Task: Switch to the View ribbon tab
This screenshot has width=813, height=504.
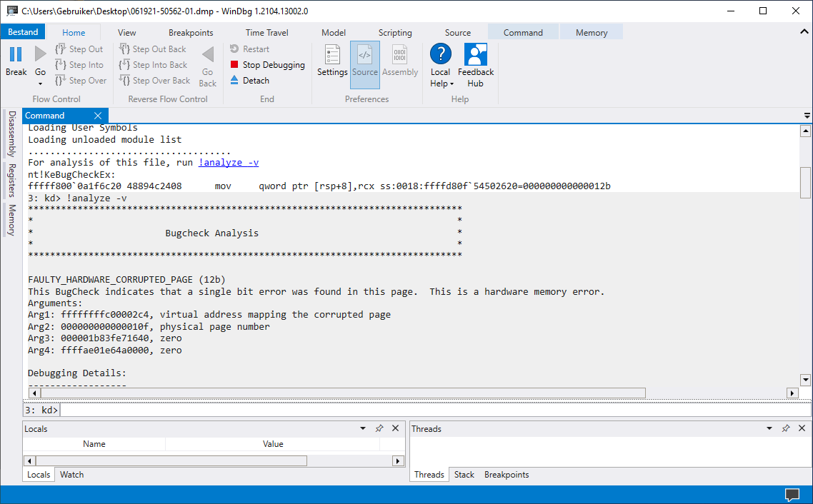Action: [x=126, y=32]
